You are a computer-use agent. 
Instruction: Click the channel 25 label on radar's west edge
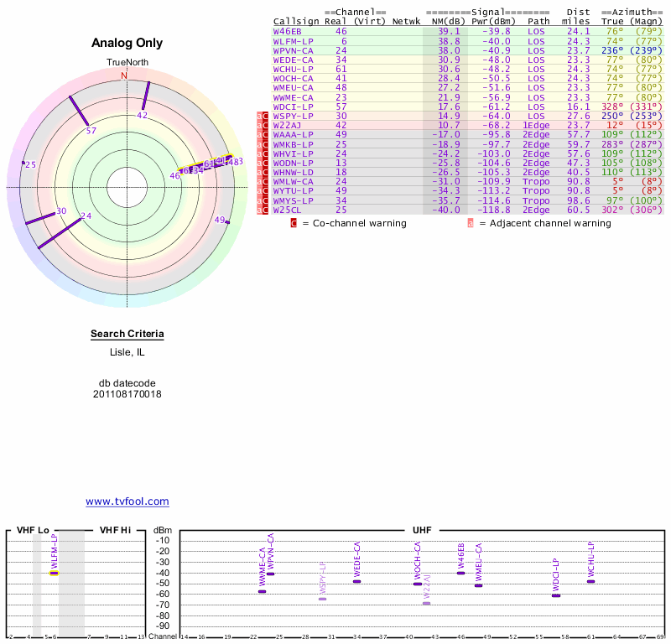30,164
